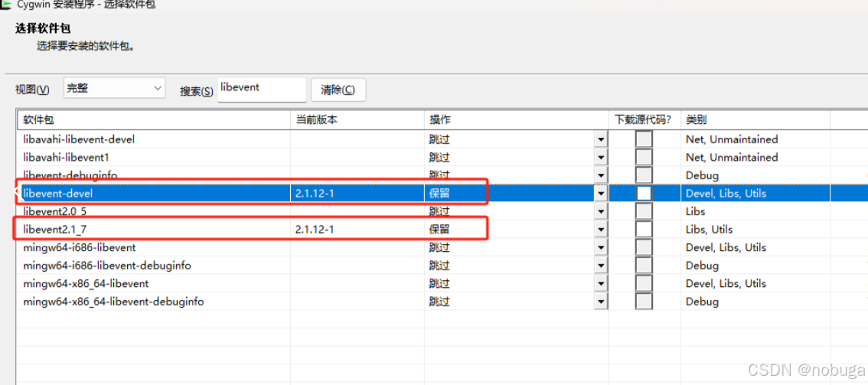Click 'Net, Unmaintained' category for libavahi-libevent1

click(732, 158)
